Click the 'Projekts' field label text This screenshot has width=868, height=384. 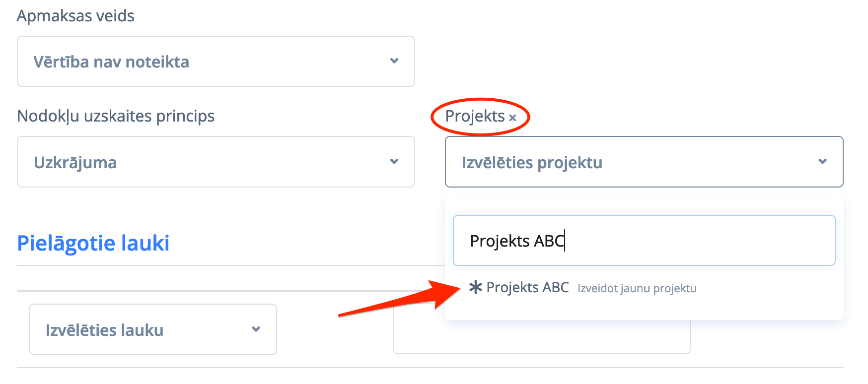point(475,116)
